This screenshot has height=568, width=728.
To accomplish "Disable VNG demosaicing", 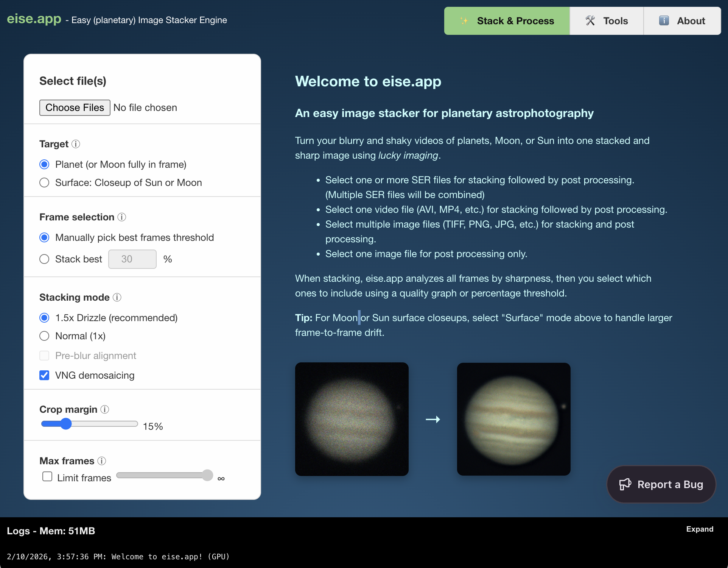I will click(44, 375).
